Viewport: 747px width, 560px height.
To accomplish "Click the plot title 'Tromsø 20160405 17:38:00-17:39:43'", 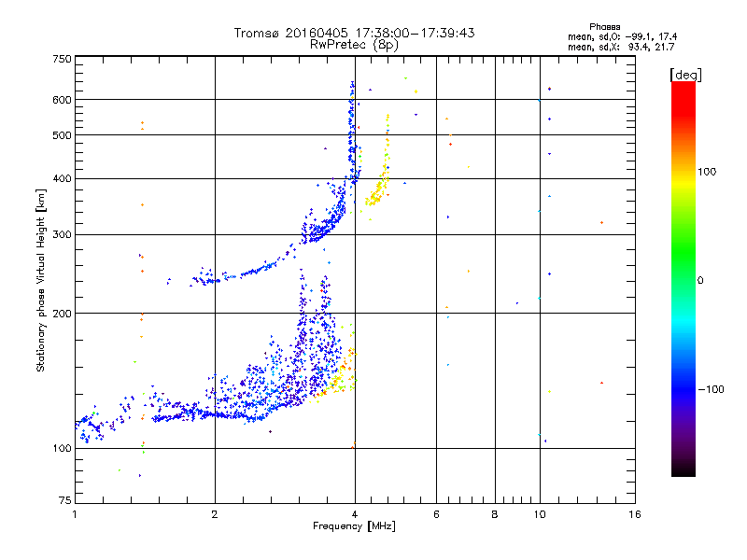I will [355, 33].
